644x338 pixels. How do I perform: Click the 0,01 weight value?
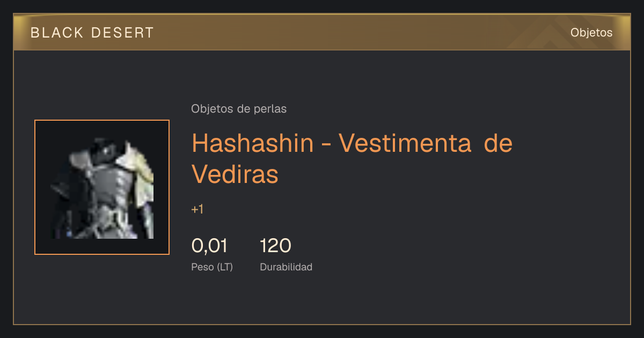point(209,246)
